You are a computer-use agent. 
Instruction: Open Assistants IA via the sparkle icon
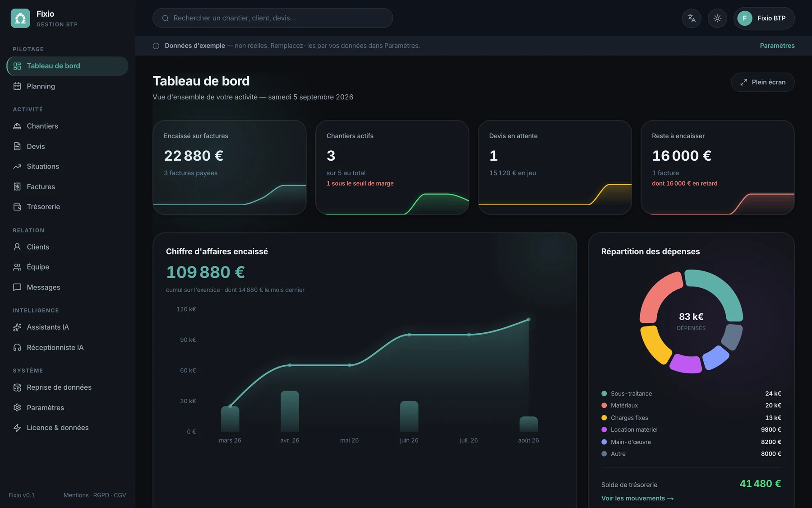[17, 327]
